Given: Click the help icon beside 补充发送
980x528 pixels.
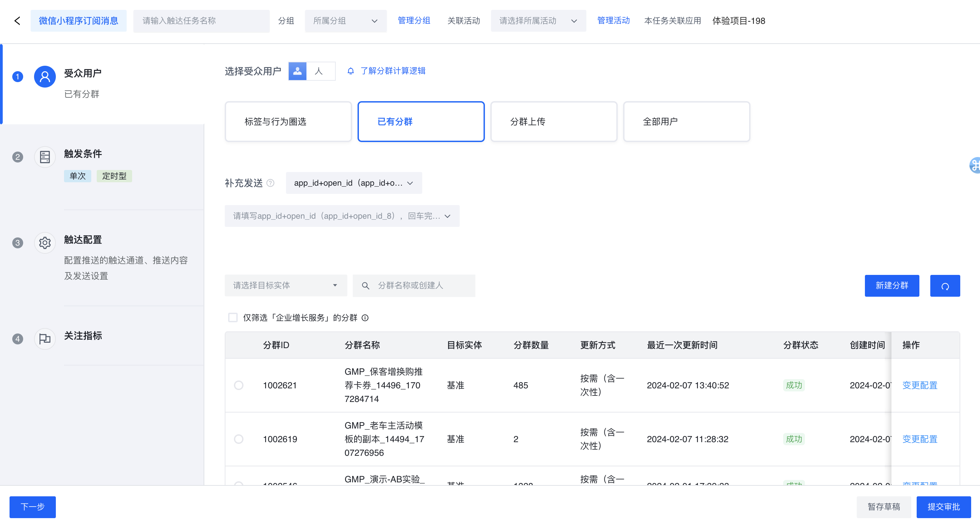Looking at the screenshot, I should tap(270, 183).
